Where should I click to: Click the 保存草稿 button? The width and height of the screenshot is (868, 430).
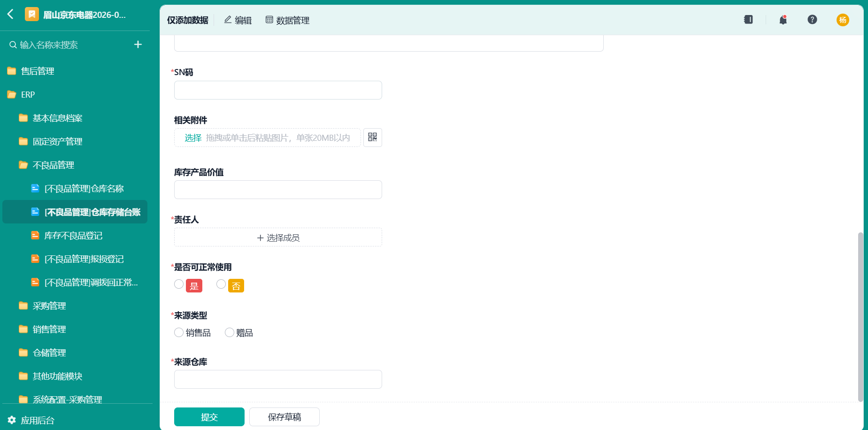tap(284, 417)
